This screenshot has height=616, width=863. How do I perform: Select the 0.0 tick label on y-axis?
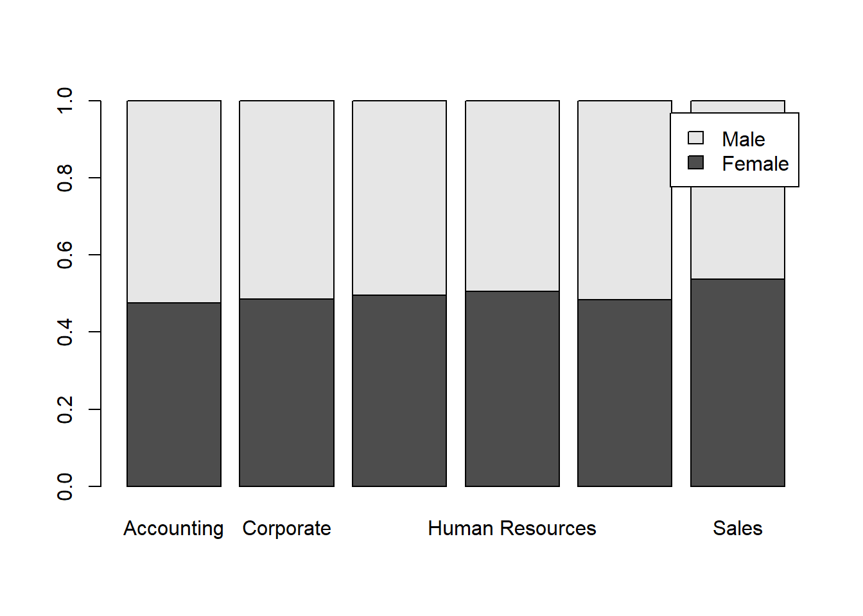[65, 486]
